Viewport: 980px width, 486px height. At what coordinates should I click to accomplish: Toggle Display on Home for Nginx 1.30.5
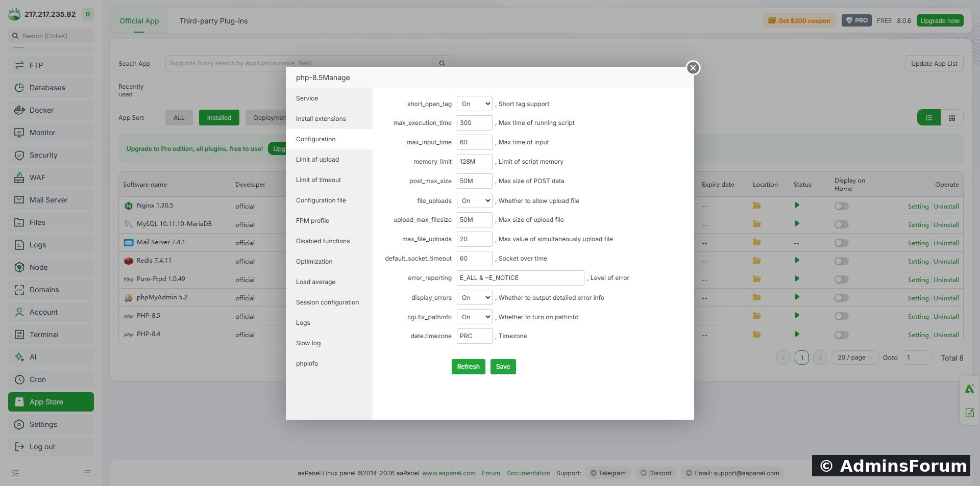tap(842, 206)
